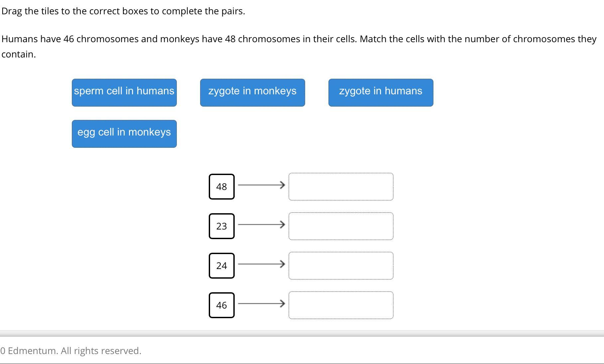The height and width of the screenshot is (364, 604).
Task: Click the number 46 box
Action: click(222, 305)
